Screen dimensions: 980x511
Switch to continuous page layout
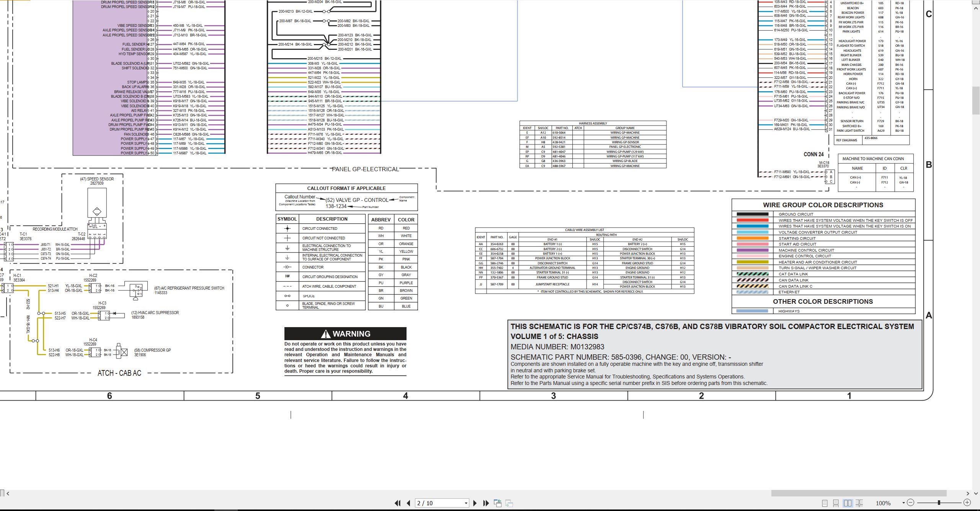(x=836, y=503)
